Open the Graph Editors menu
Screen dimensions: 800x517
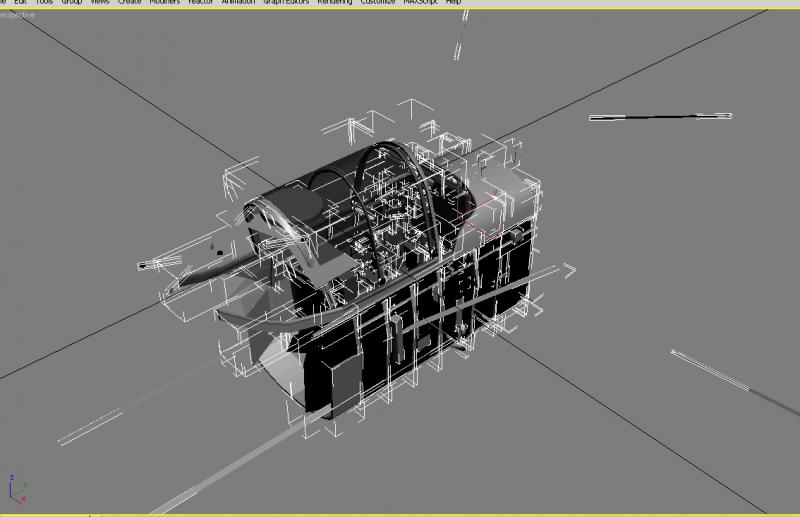[x=286, y=2]
